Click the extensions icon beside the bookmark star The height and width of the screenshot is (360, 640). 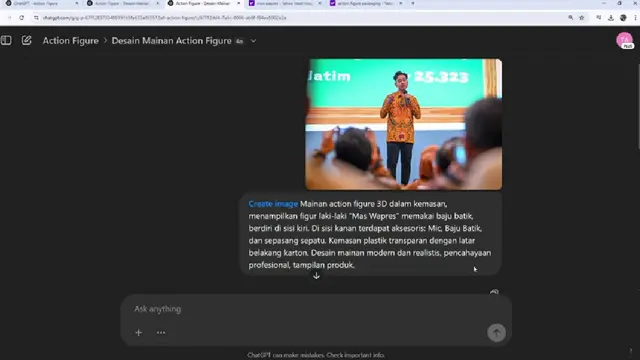[598, 18]
